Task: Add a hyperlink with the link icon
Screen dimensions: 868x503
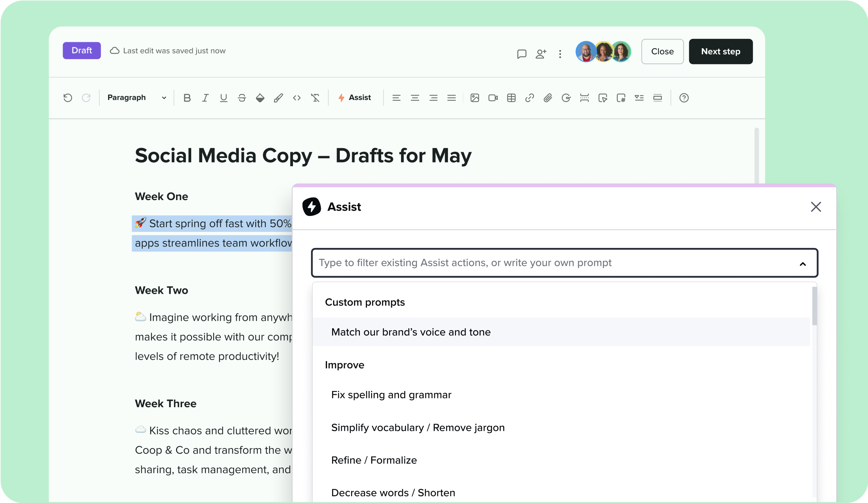Action: pyautogui.click(x=529, y=98)
